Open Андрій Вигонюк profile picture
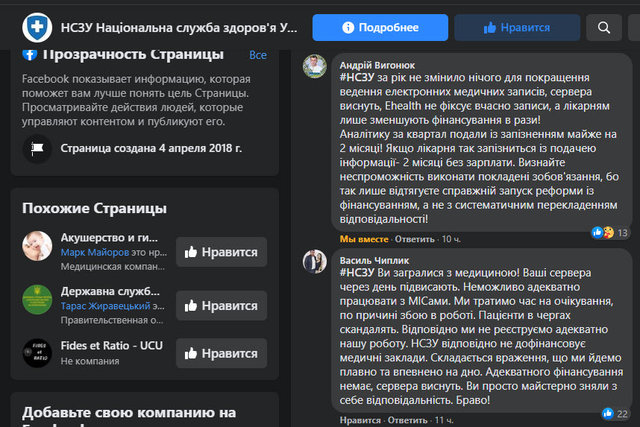 pos(315,66)
